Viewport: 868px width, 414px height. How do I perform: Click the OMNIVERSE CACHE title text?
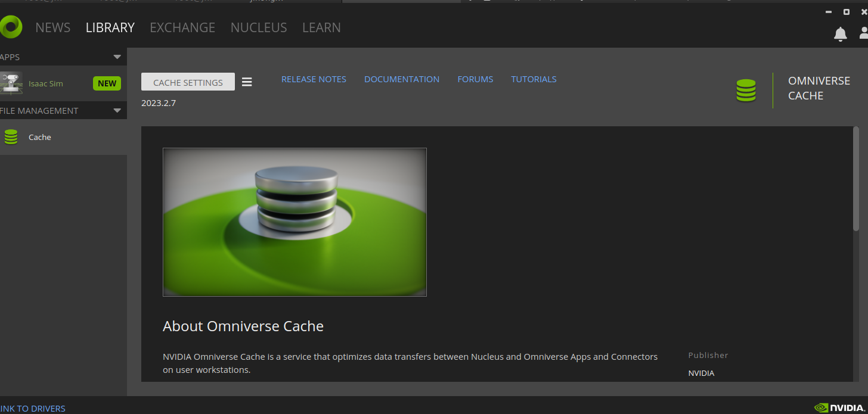(x=819, y=88)
